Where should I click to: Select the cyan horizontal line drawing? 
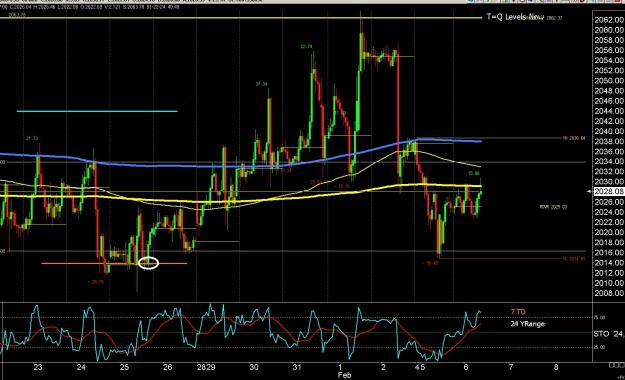pos(97,111)
